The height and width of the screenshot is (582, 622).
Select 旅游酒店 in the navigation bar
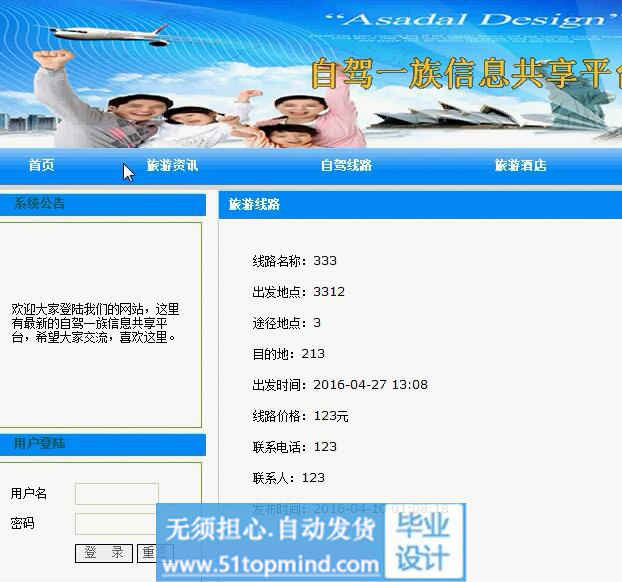tap(520, 165)
